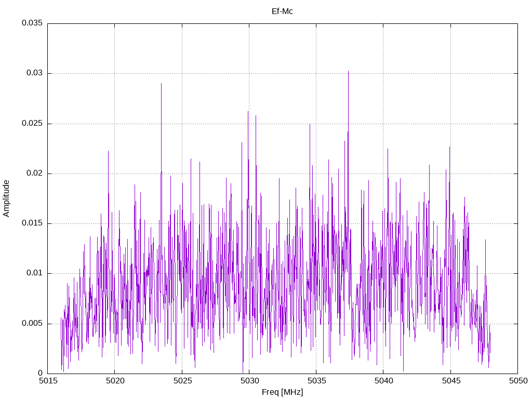Click the 'Freq [MHz]' x-axis label
This screenshot has height=399, width=532.
pos(282,392)
